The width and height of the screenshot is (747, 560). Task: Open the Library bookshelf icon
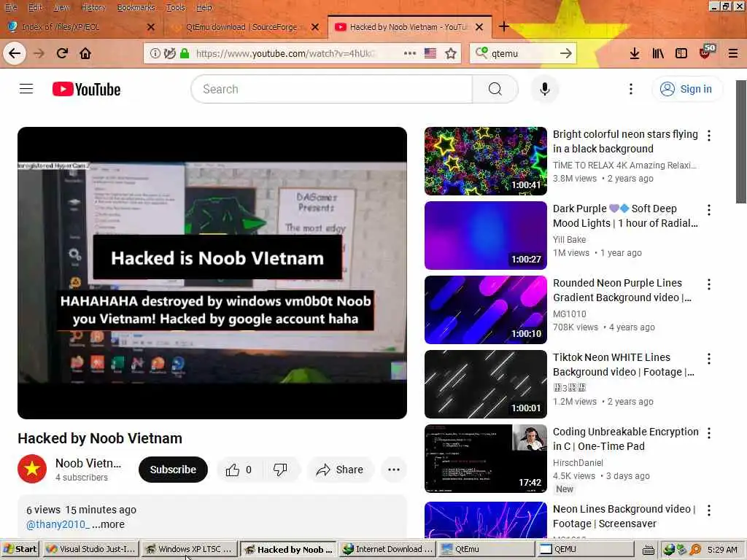(658, 53)
